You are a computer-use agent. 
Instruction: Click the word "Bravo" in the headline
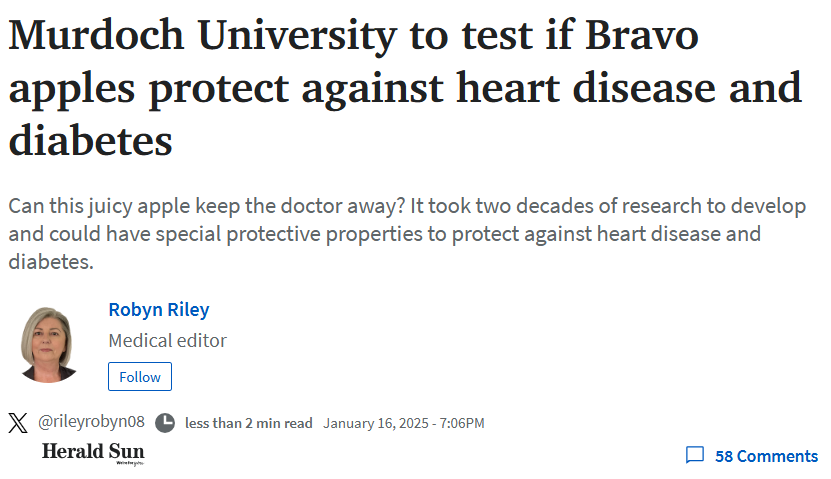point(642,35)
